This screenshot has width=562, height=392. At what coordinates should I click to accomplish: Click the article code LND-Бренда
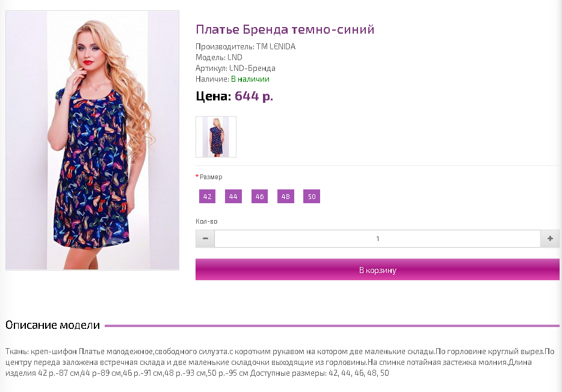[252, 68]
